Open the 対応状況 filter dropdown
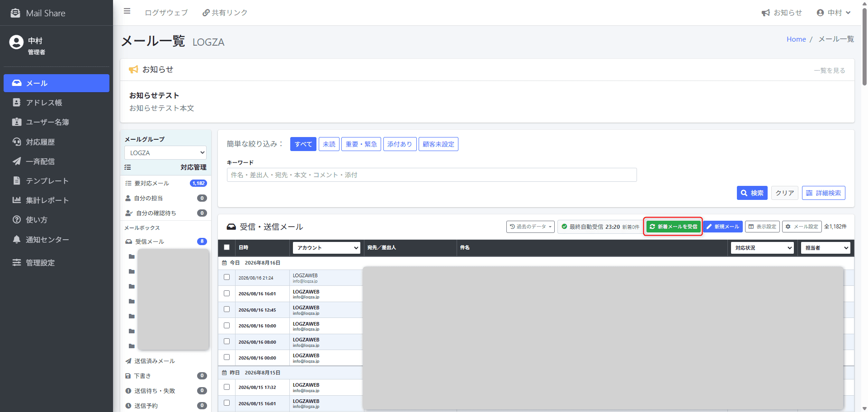 (x=762, y=248)
